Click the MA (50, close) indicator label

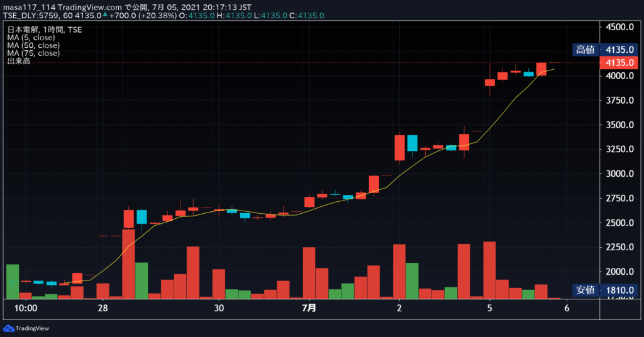point(33,45)
